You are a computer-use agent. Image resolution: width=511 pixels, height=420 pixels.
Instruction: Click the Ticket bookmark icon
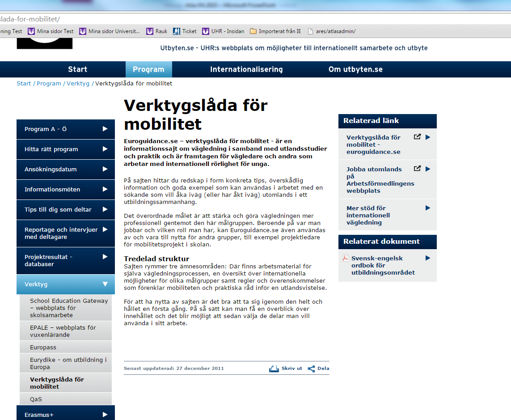pos(176,31)
